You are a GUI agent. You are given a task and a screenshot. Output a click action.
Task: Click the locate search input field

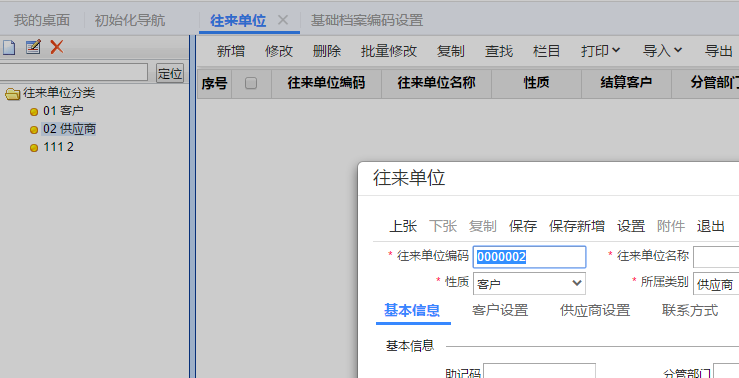(x=74, y=73)
